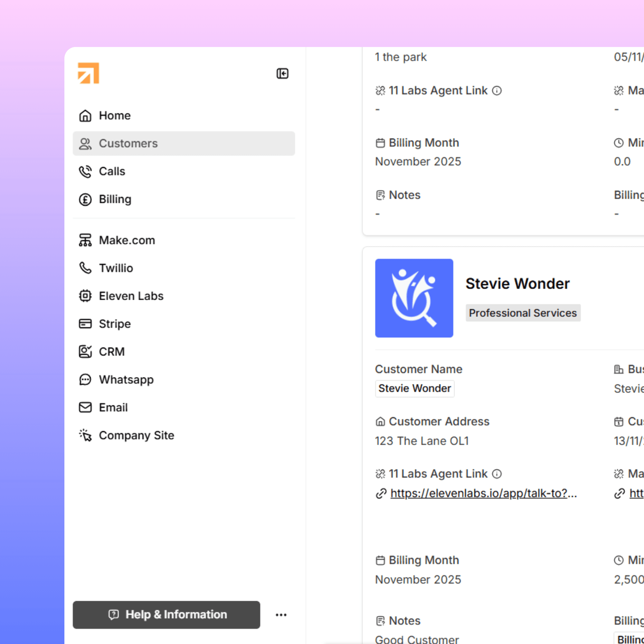Open the Stripe card icon

[85, 324]
